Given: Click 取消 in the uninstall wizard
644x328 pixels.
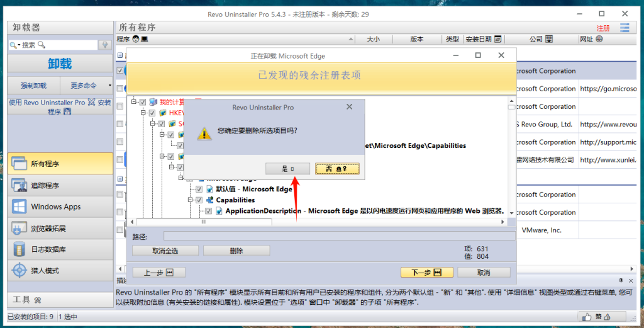Looking at the screenshot, I should [x=484, y=273].
